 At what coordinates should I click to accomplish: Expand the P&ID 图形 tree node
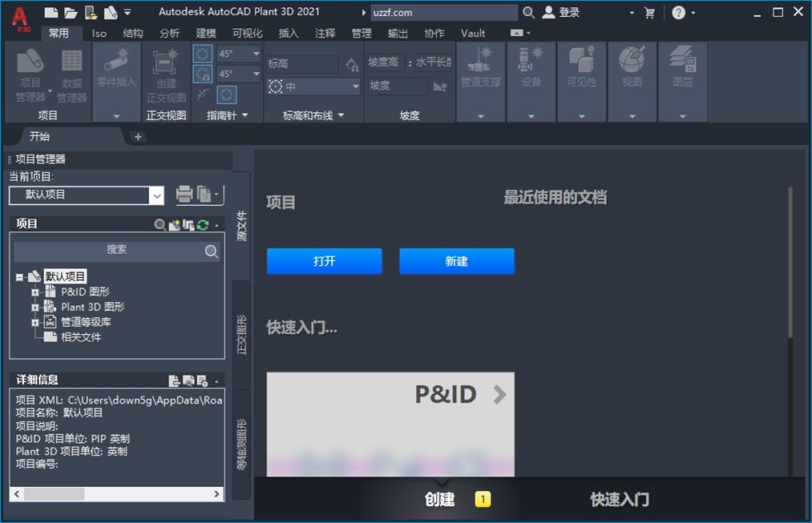(34, 292)
